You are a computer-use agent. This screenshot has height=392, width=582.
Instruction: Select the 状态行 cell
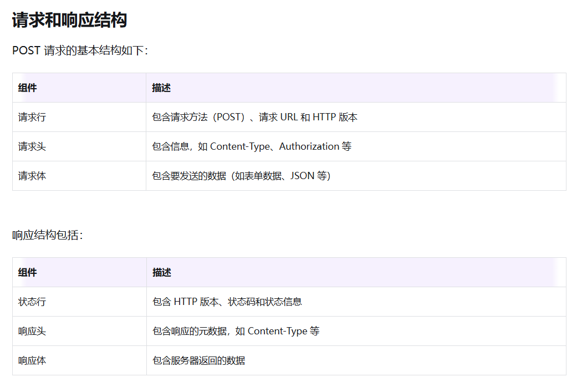point(32,302)
